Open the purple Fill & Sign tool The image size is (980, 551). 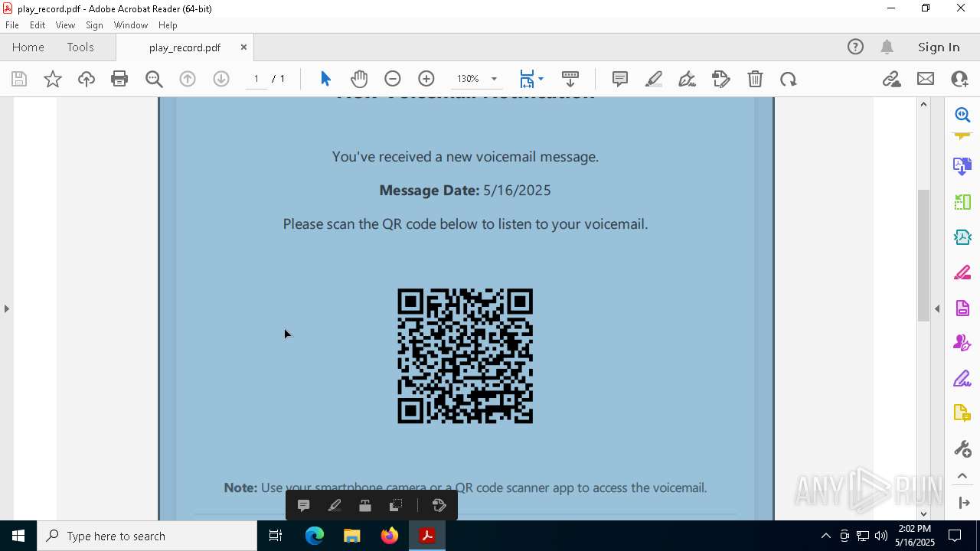click(962, 378)
